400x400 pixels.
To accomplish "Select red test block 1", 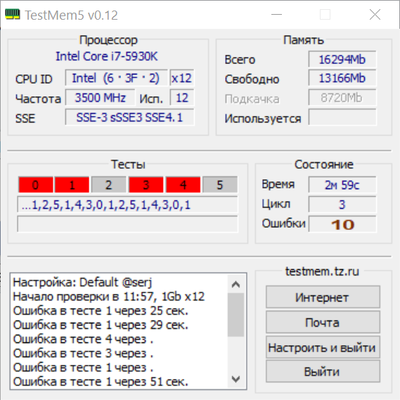I will [x=72, y=185].
